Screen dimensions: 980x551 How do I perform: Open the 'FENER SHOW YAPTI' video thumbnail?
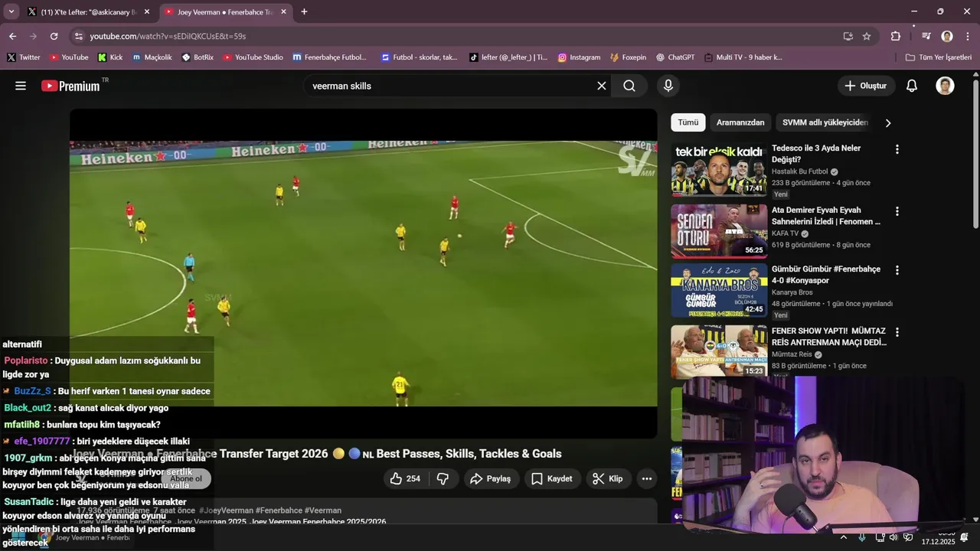tap(719, 351)
